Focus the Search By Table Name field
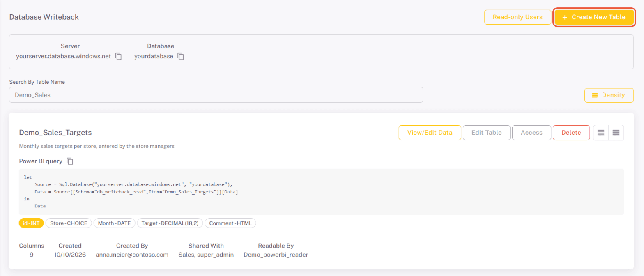 coord(216,95)
